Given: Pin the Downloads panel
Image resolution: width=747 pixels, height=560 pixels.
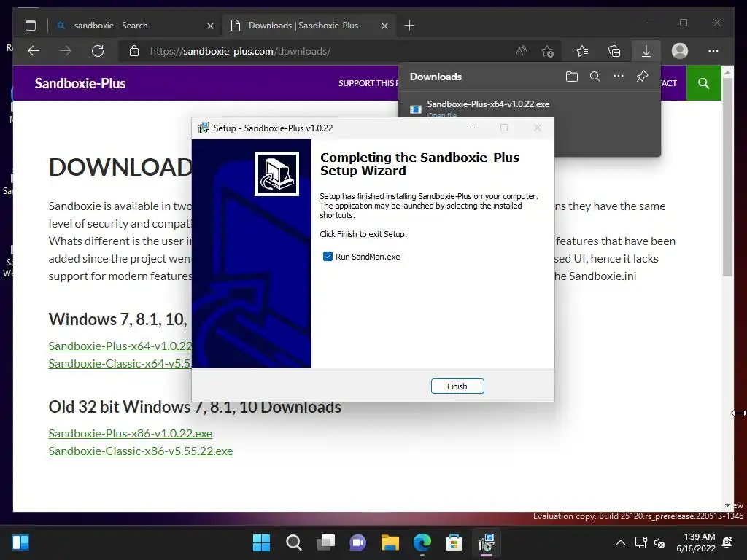Looking at the screenshot, I should tap(642, 76).
